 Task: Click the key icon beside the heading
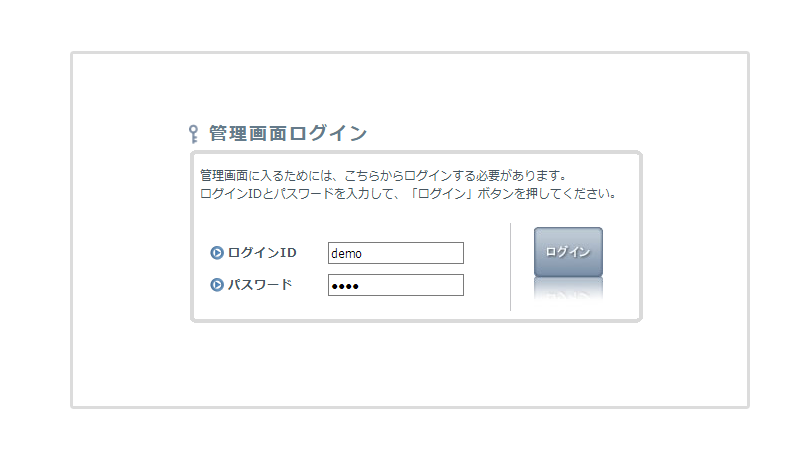(x=193, y=134)
